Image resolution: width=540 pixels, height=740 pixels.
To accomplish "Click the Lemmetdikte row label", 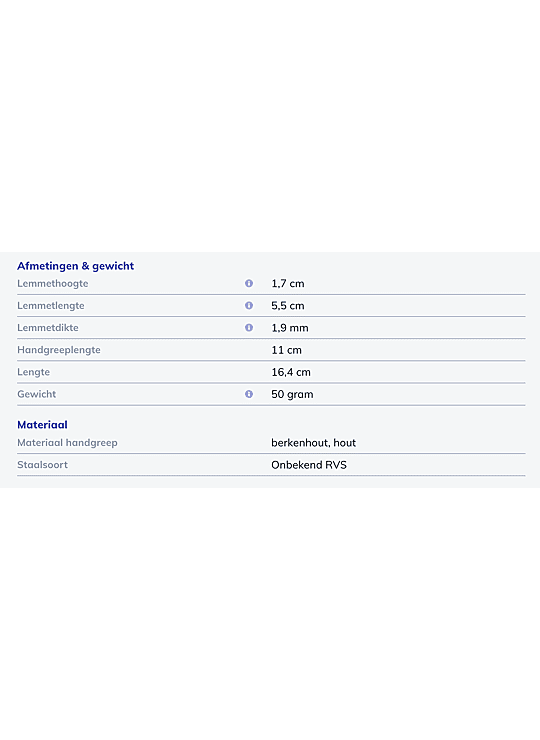I will point(48,328).
